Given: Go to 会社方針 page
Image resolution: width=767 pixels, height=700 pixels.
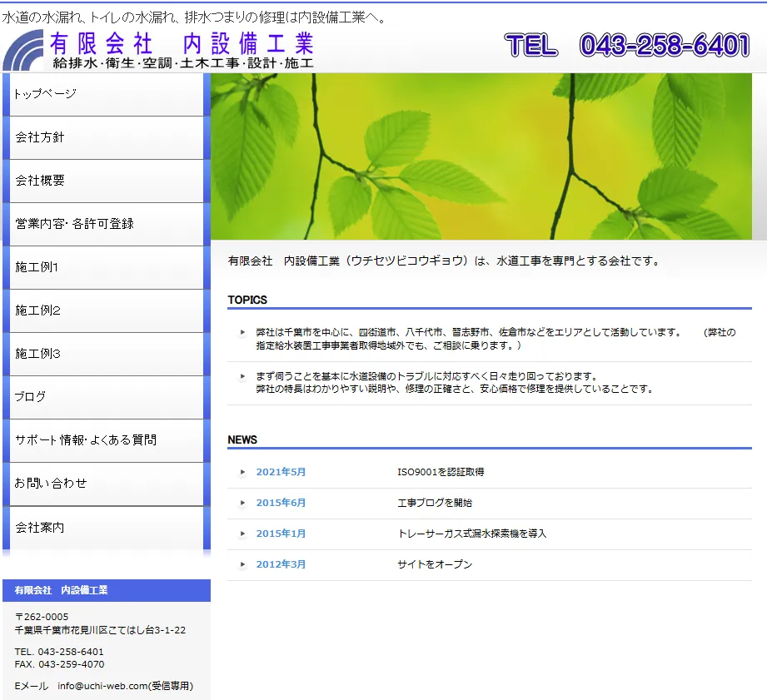Looking at the screenshot, I should pyautogui.click(x=106, y=137).
